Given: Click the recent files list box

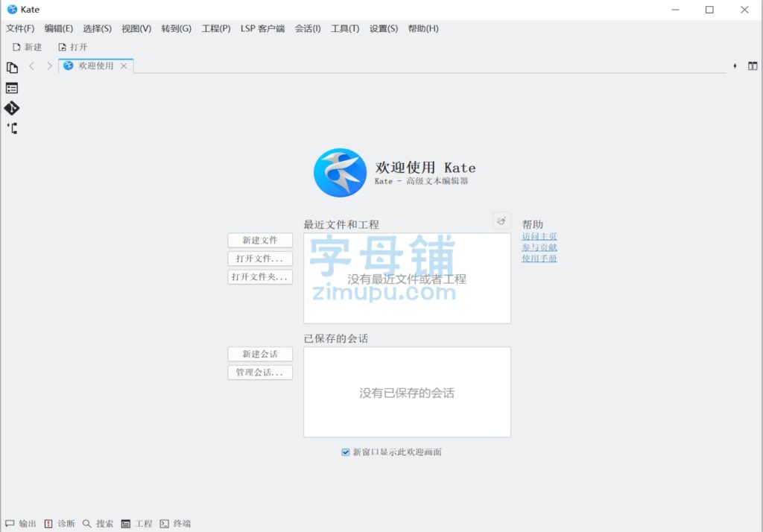Looking at the screenshot, I should [x=408, y=278].
